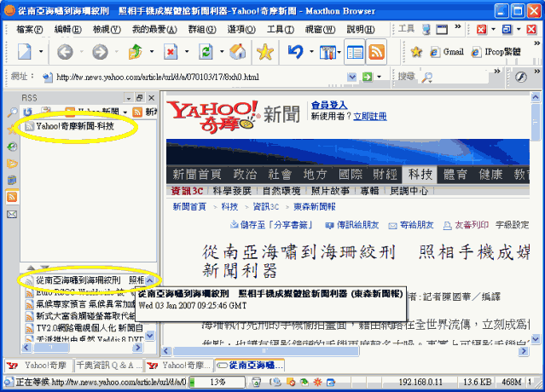Open the Yahoo 新聞 feed dropdown in RSS toolbar
Viewport: 545px width, 392px height.
125,112
